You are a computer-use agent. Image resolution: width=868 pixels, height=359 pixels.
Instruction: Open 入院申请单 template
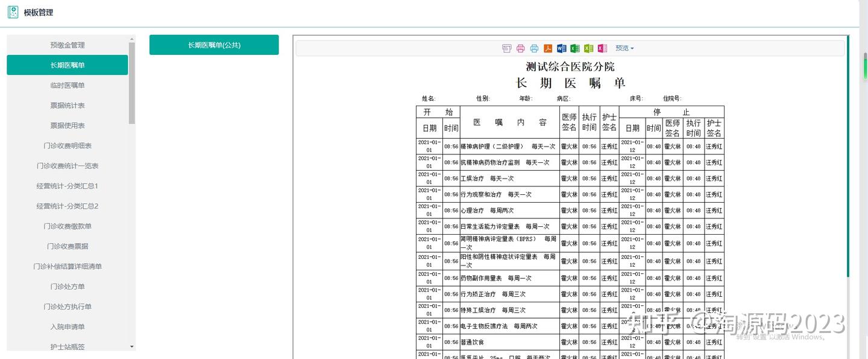(x=68, y=326)
